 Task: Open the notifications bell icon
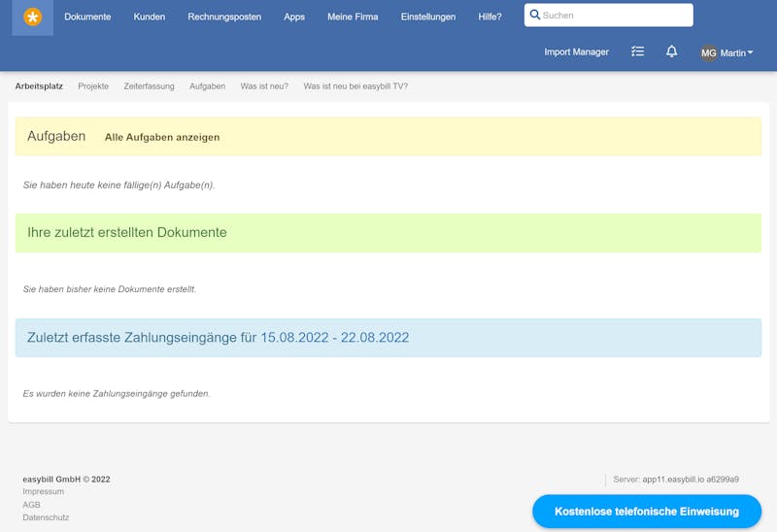tap(671, 51)
